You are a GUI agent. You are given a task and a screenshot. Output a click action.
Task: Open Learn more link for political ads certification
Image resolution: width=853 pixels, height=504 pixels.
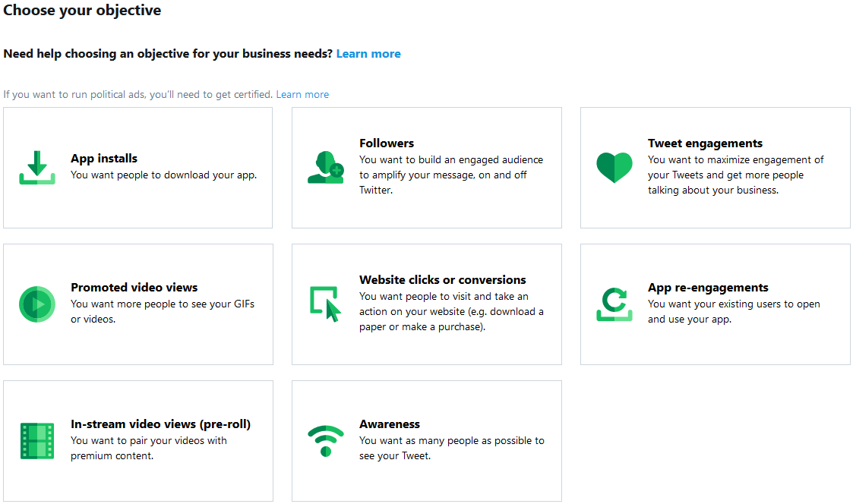pyautogui.click(x=302, y=95)
